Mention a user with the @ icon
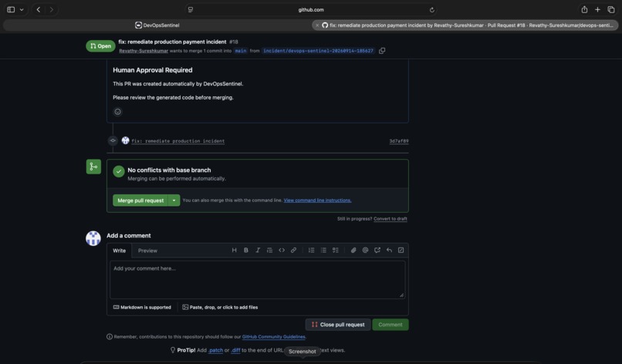This screenshot has height=364, width=622. (x=365, y=250)
